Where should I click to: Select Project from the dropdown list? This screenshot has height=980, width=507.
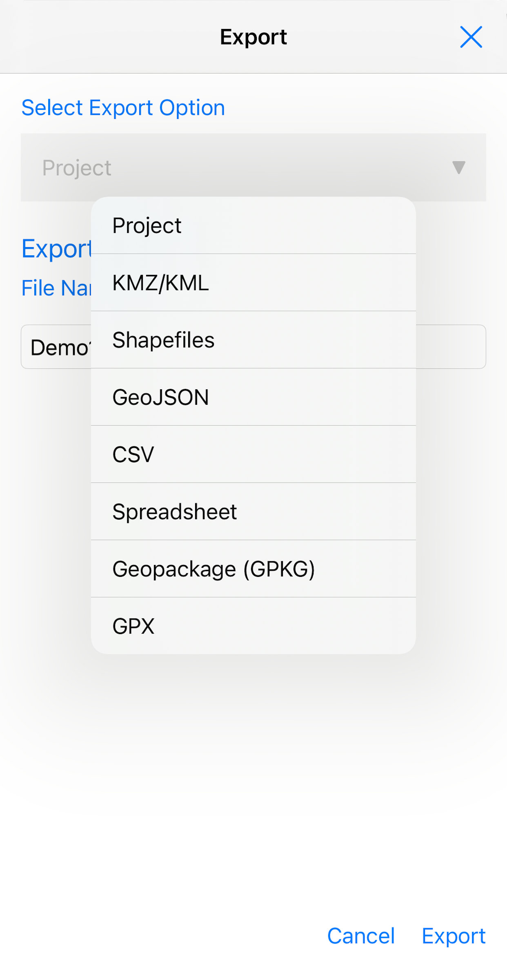(x=253, y=225)
